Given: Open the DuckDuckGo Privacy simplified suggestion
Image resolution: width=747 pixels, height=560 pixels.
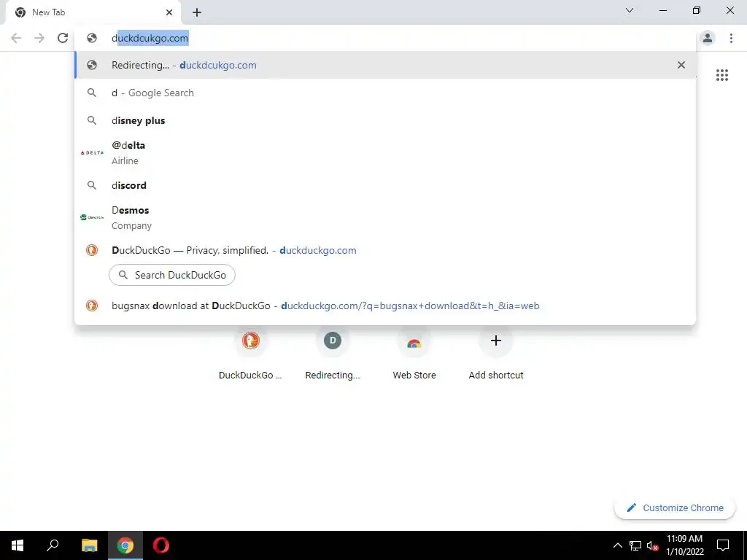Looking at the screenshot, I should pos(385,250).
